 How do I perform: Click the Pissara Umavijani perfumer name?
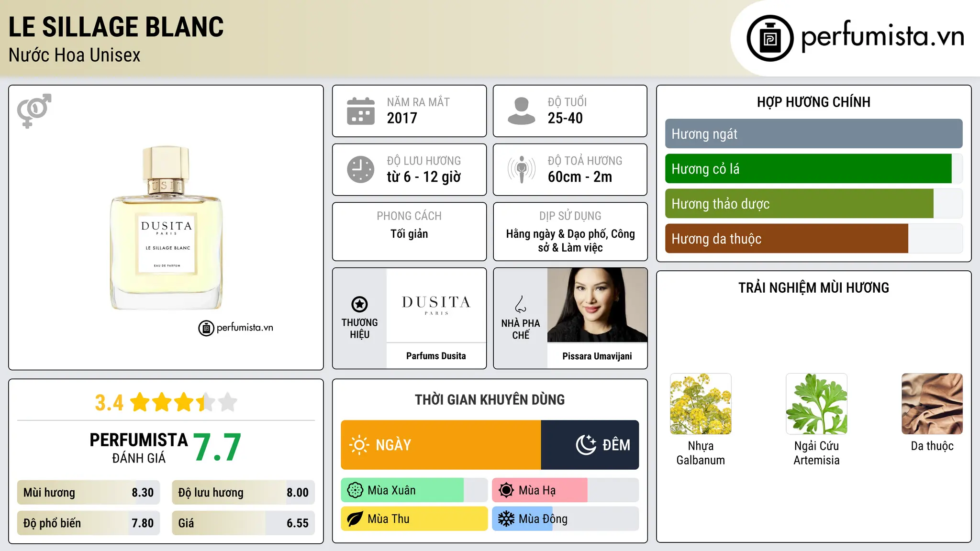pyautogui.click(x=597, y=356)
